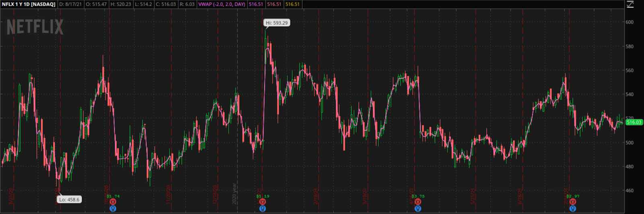Click the blue lightbulb event icon below $2.97
The width and height of the screenshot is (644, 214).
572,209
